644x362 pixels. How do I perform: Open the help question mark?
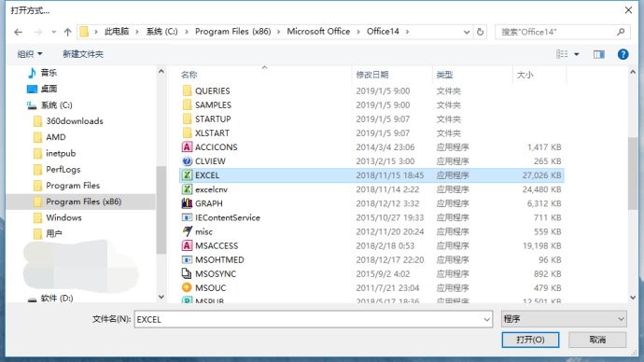point(623,54)
